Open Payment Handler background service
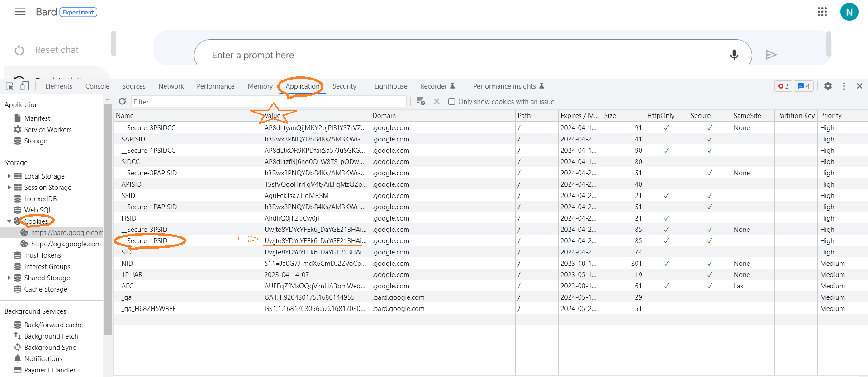 coord(50,370)
